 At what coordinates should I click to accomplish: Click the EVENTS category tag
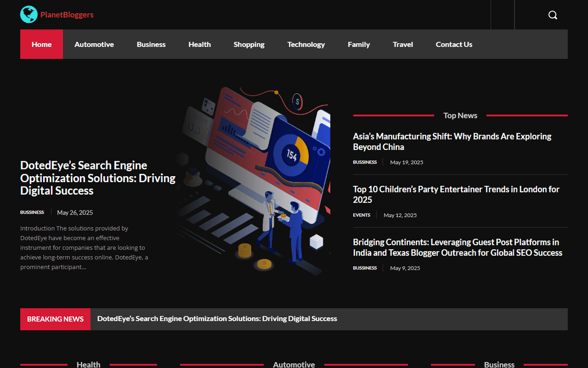[x=362, y=215]
